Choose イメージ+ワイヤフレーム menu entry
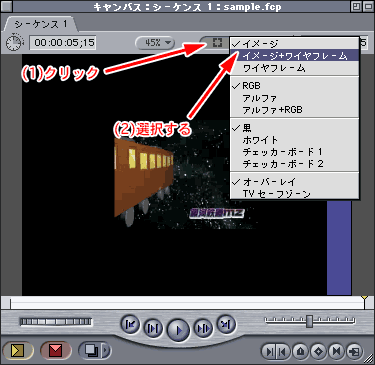 click(294, 56)
